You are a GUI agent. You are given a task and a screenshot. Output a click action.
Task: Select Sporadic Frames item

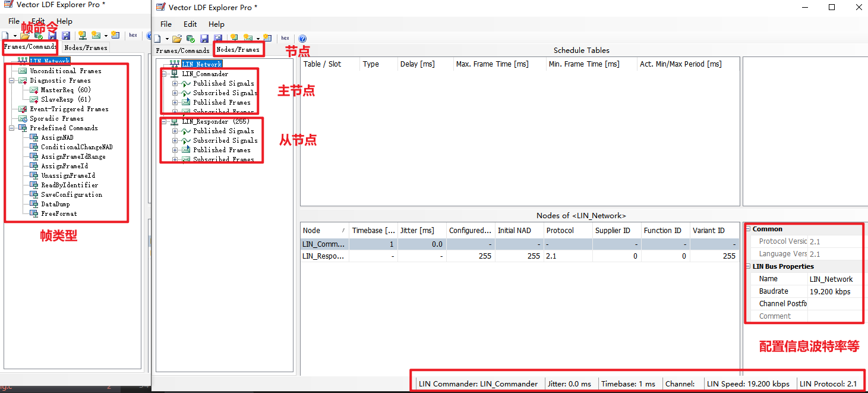[56, 118]
